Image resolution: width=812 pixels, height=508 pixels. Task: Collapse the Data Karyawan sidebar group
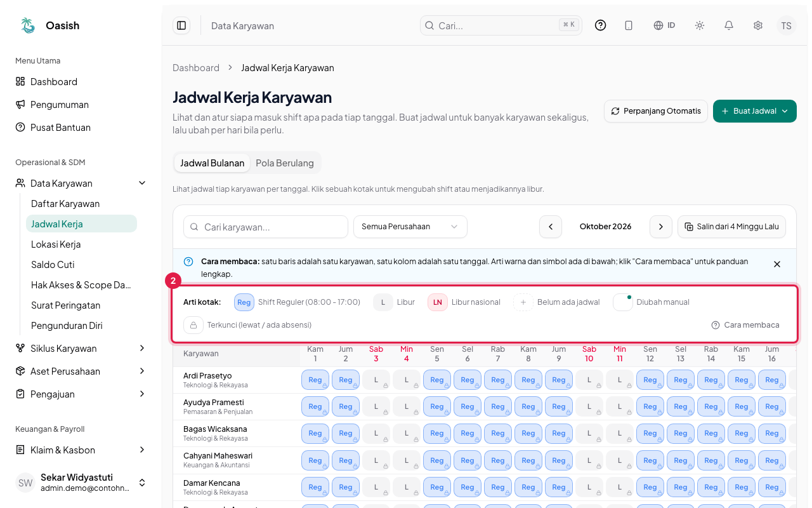(x=81, y=184)
